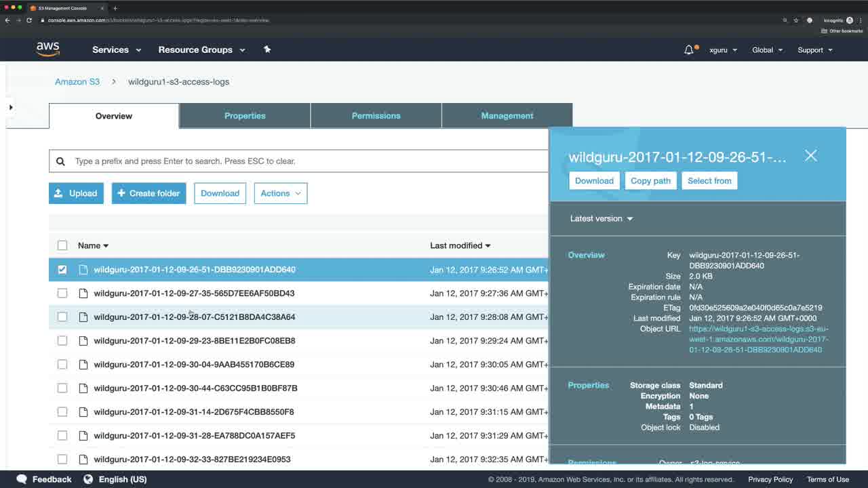Check the 09-30-04-9AAB455170B6CE89 object checkbox
This screenshot has width=868, height=488.
(x=62, y=365)
